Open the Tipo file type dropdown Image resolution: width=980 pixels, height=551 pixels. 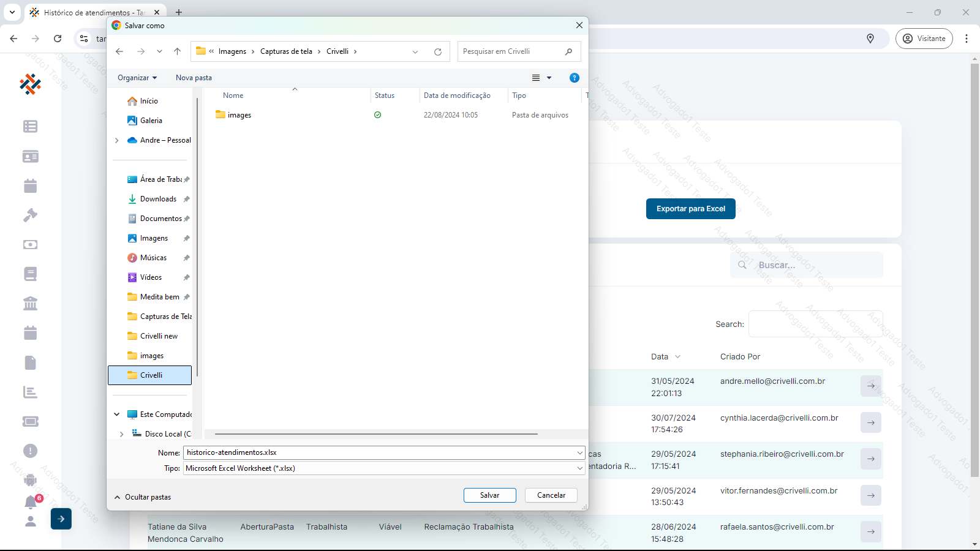[x=385, y=468]
